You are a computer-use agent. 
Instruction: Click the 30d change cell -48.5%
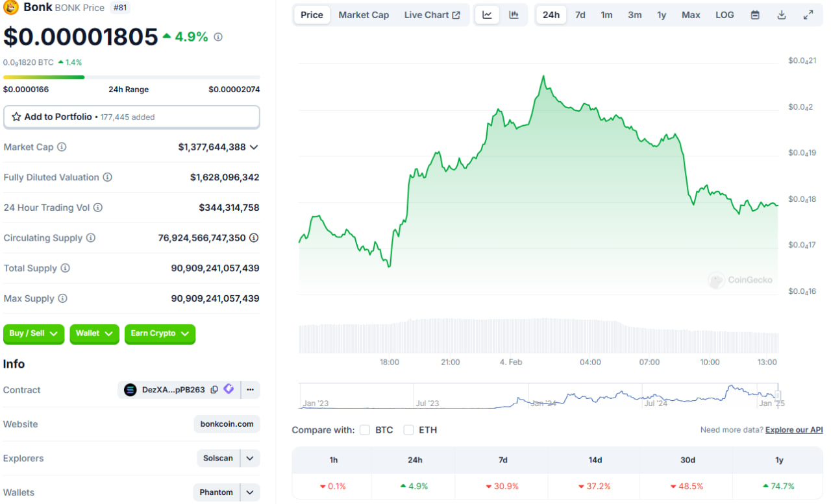coord(688,486)
